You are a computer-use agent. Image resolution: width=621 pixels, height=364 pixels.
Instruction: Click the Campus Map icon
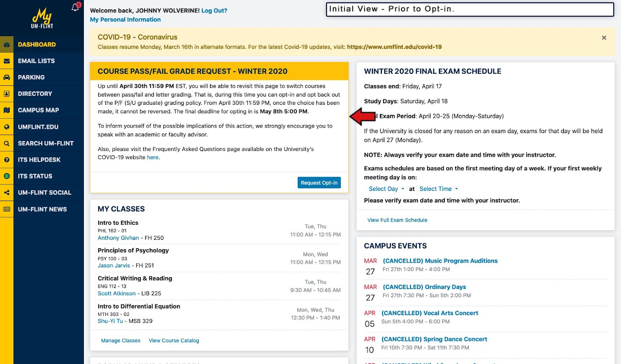tap(7, 110)
